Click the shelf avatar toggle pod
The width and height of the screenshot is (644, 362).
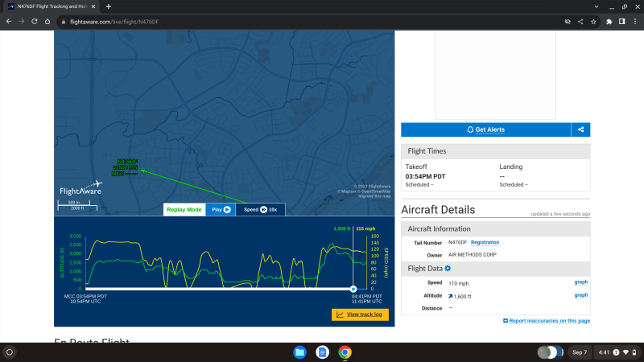tap(551, 352)
